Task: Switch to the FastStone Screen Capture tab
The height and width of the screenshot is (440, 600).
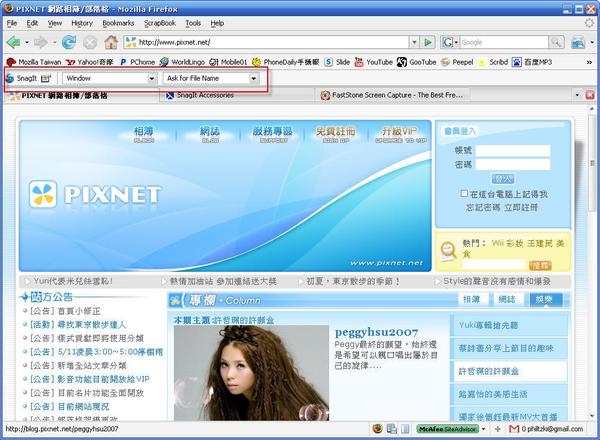Action: pos(393,95)
